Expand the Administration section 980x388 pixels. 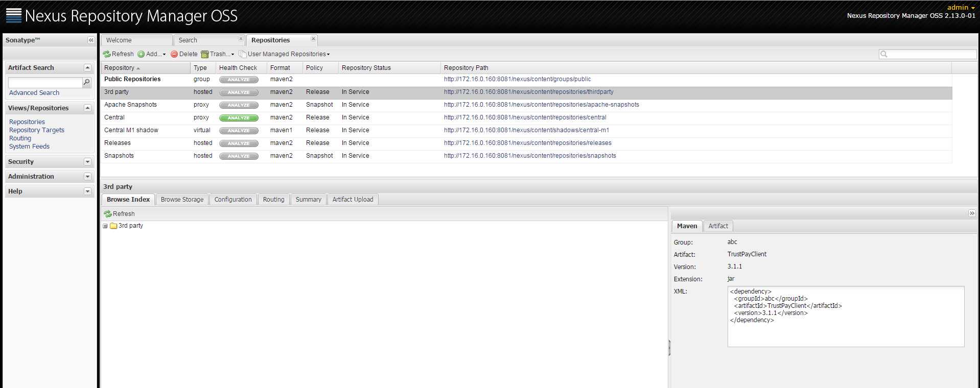point(87,177)
